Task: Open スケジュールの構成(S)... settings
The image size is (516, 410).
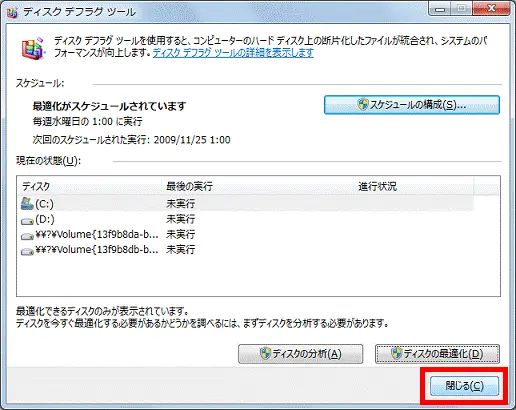Action: (x=412, y=105)
